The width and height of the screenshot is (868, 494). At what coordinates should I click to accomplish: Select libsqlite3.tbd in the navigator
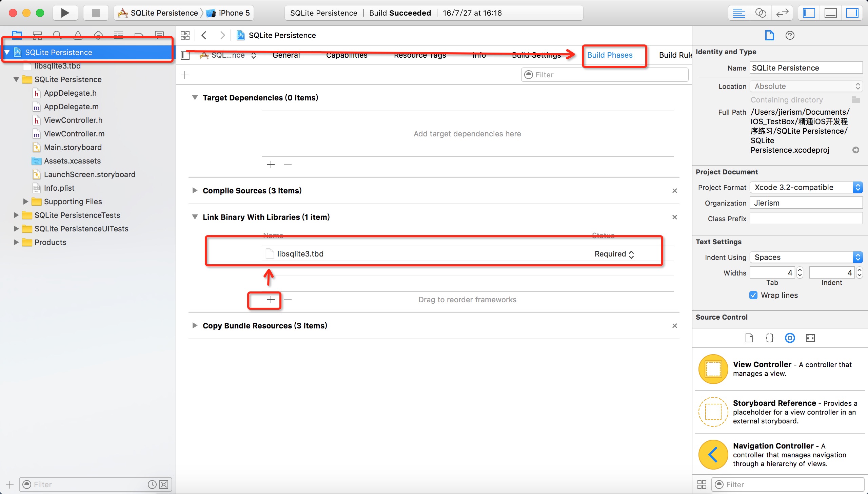[58, 66]
